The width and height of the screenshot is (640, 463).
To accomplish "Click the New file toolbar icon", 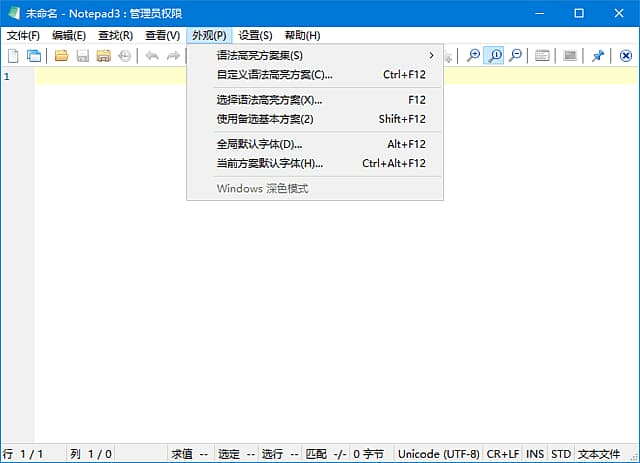I will 13,56.
